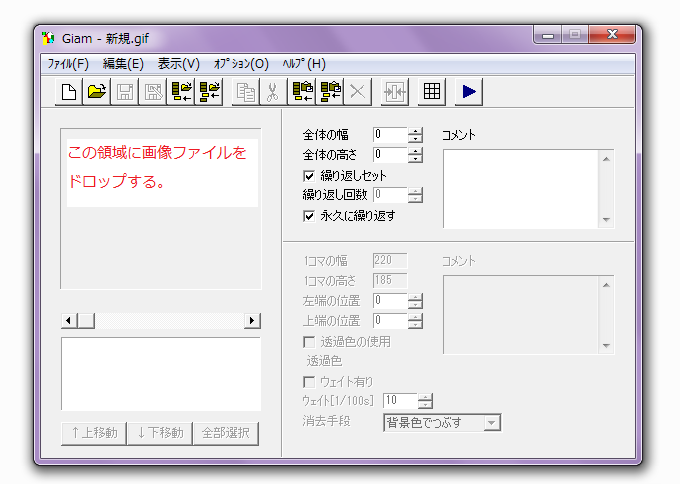
Task: Click the lower frame コメント text area
Action: (x=520, y=315)
